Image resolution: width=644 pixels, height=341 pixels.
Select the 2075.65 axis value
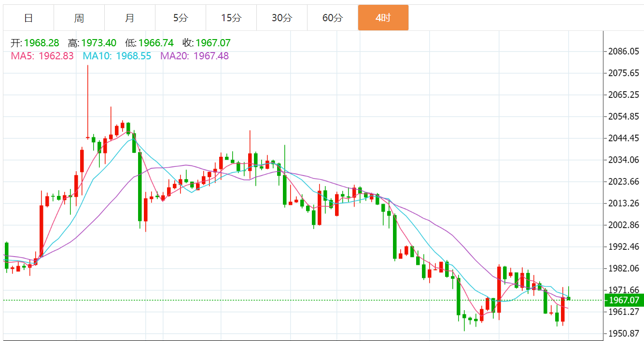[x=624, y=73]
